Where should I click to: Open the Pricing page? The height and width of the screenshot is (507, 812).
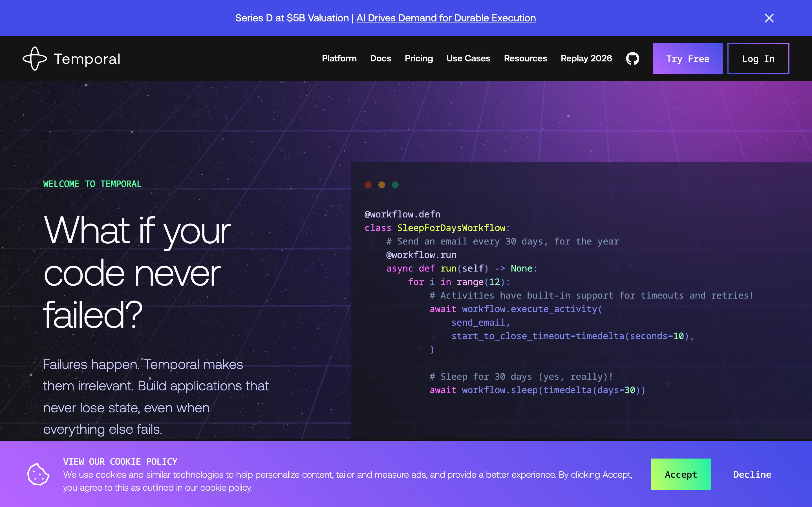(418, 59)
